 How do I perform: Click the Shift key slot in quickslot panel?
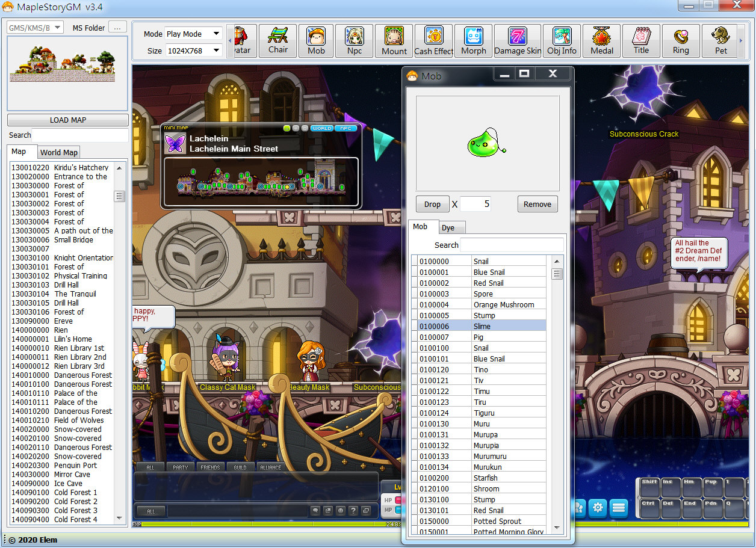649,488
